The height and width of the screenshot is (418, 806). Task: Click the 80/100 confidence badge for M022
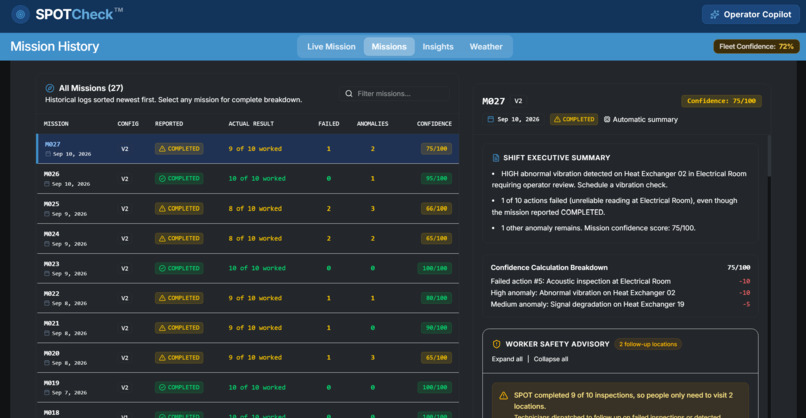pos(436,298)
